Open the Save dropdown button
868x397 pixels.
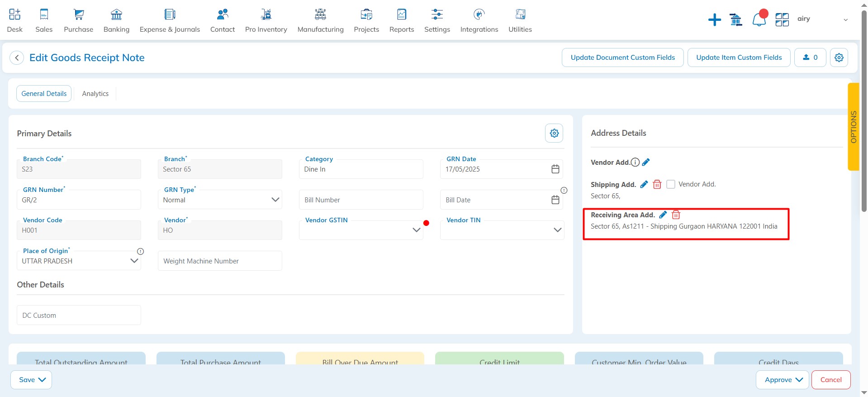point(31,380)
